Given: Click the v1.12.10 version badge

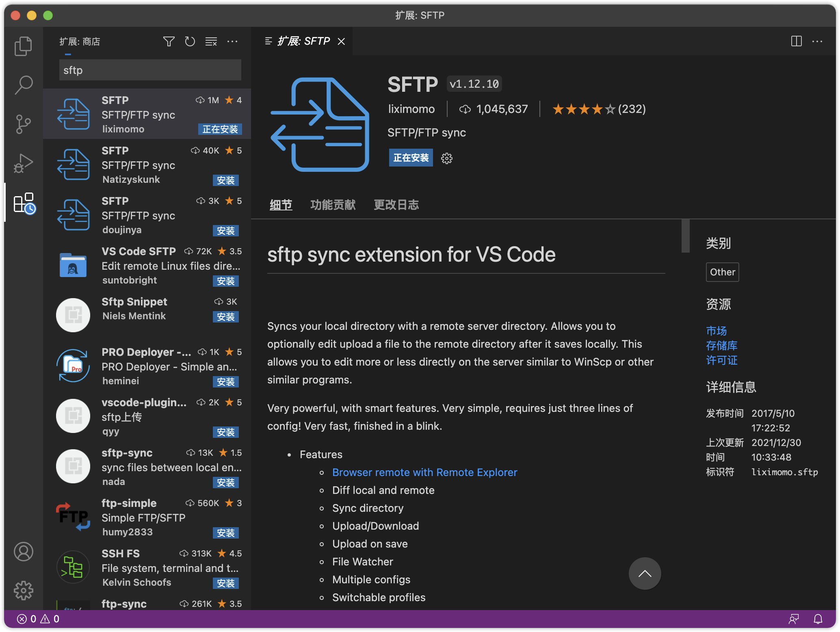Looking at the screenshot, I should coord(474,84).
